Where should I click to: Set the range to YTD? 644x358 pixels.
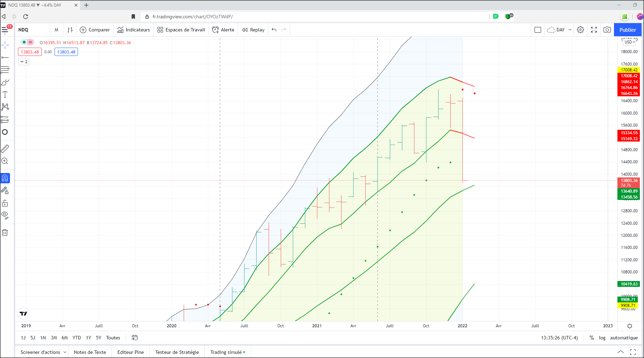(77, 338)
